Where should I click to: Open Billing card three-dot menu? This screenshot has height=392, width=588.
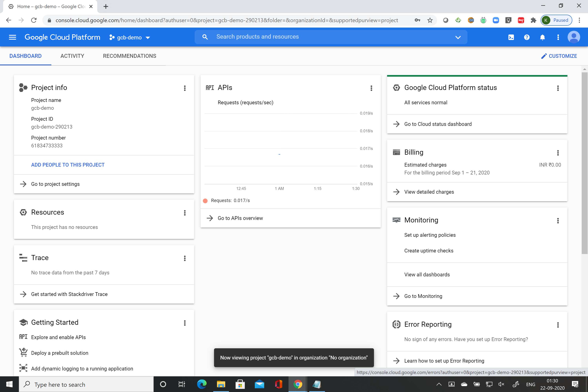click(558, 153)
